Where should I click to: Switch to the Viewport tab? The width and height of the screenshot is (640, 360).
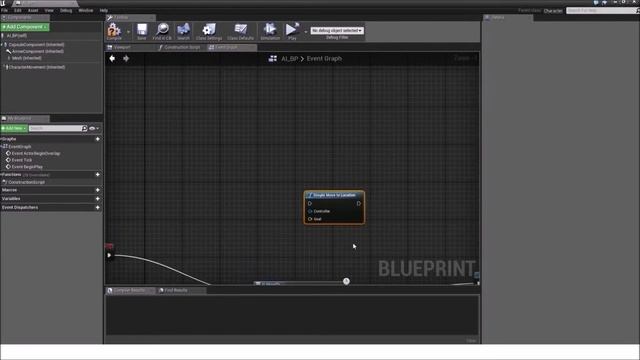[x=131, y=47]
